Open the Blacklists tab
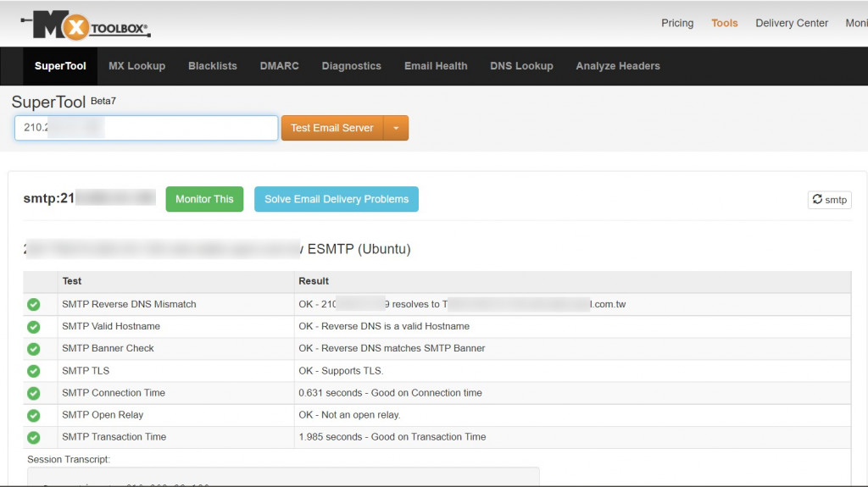Screen dimensions: 868x487 (213, 66)
